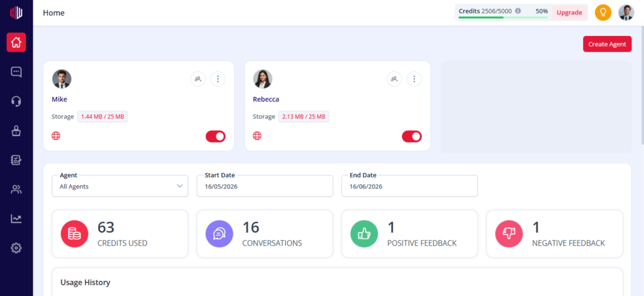Viewport: 644px width, 296px height.
Task: Click the 16 conversations value
Action: tap(250, 227)
